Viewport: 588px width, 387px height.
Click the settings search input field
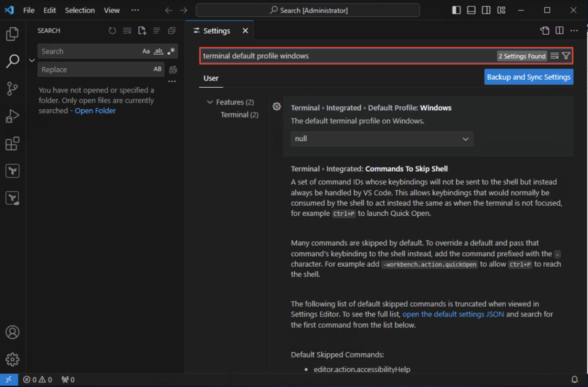pyautogui.click(x=347, y=56)
